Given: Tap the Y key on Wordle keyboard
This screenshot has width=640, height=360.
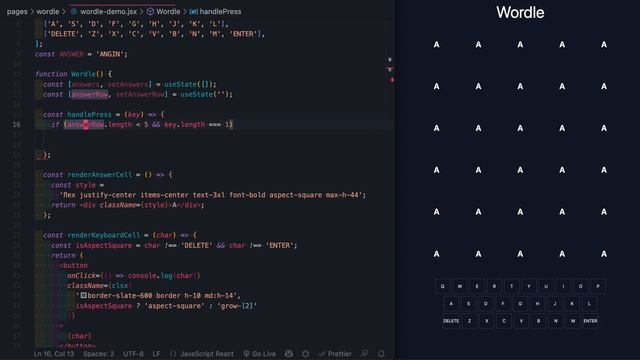Looking at the screenshot, I should click(x=529, y=286).
